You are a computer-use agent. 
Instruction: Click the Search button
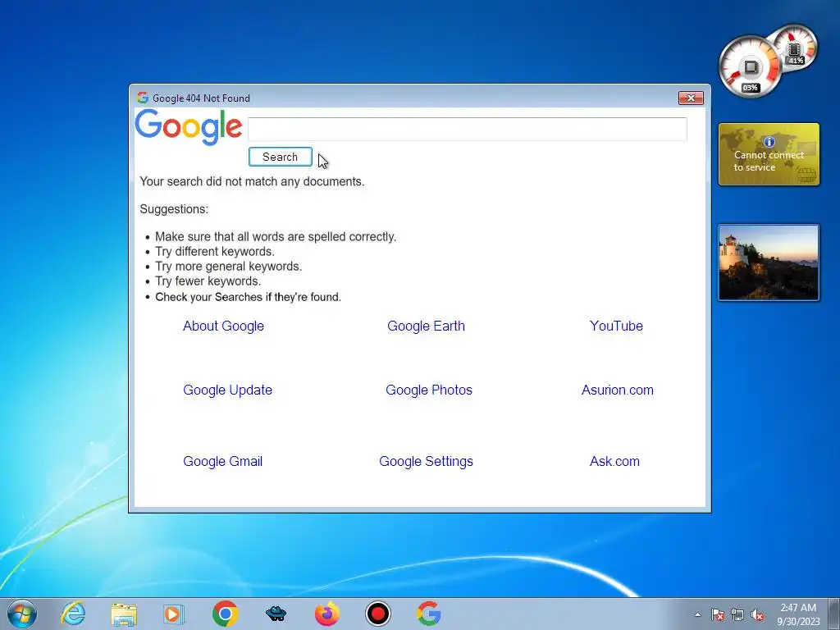tap(281, 157)
